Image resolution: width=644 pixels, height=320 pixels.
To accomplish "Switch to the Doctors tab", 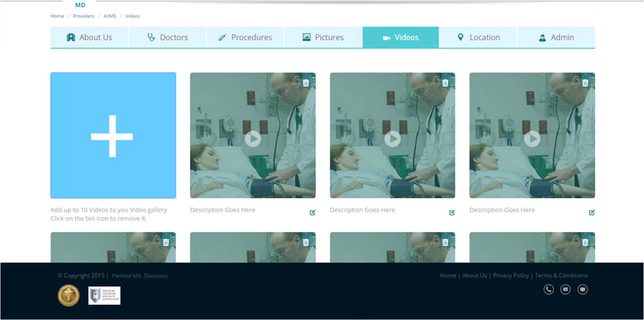I will [x=168, y=38].
